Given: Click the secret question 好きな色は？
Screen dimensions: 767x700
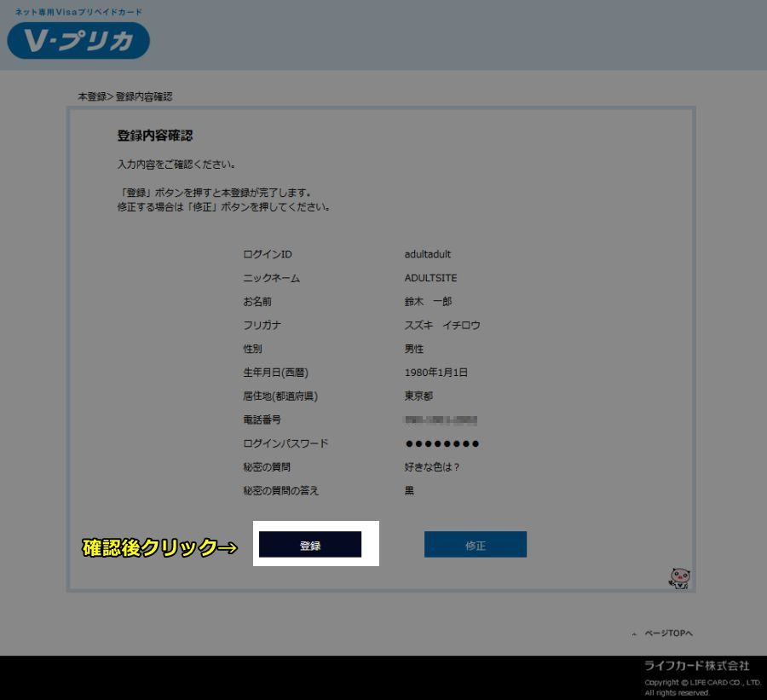Looking at the screenshot, I should [432, 467].
